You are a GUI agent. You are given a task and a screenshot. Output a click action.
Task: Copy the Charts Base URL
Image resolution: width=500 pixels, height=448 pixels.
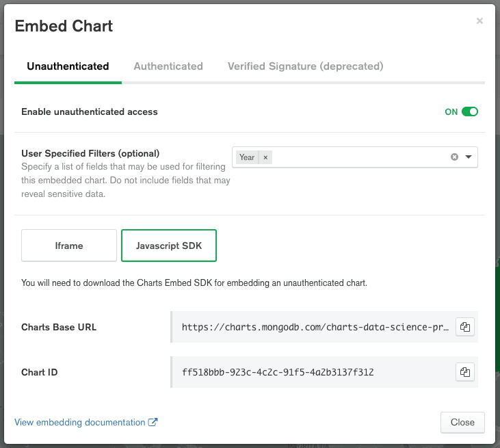click(x=465, y=327)
